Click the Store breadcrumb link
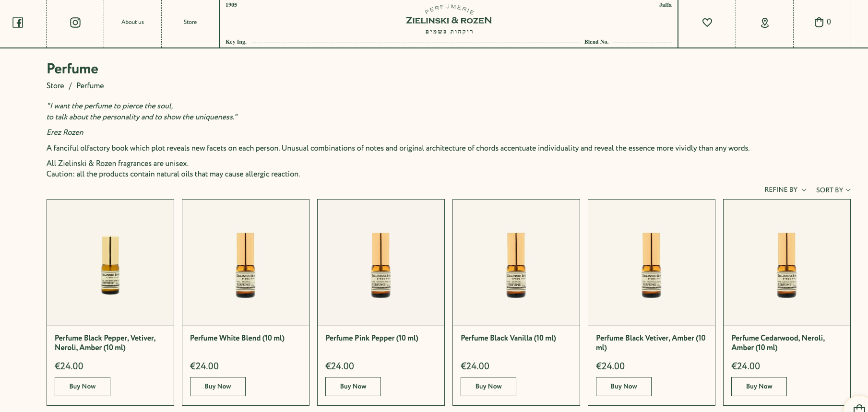Viewport: 868px width, 412px height. tap(55, 86)
